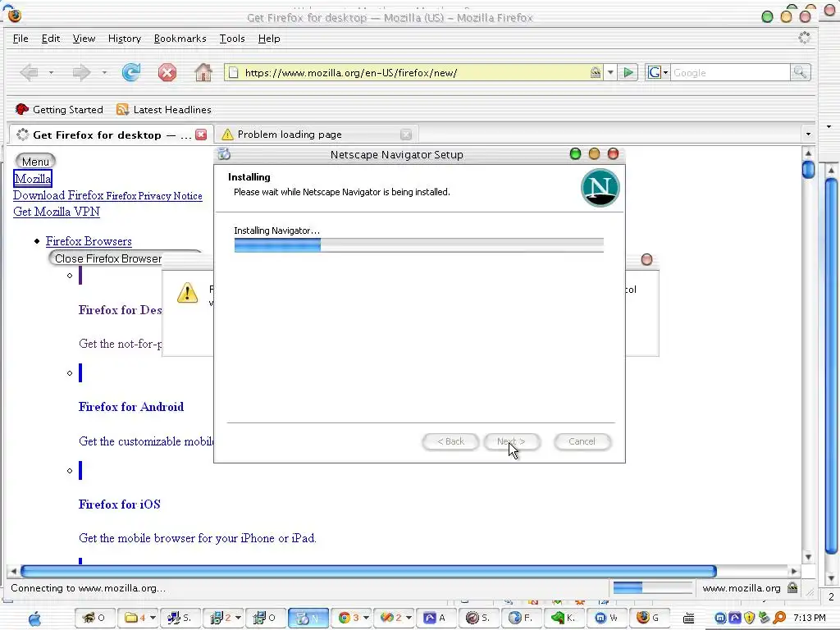Click the Forward navigation arrow in Firefox
Viewport: 840px width, 630px height.
81,72
